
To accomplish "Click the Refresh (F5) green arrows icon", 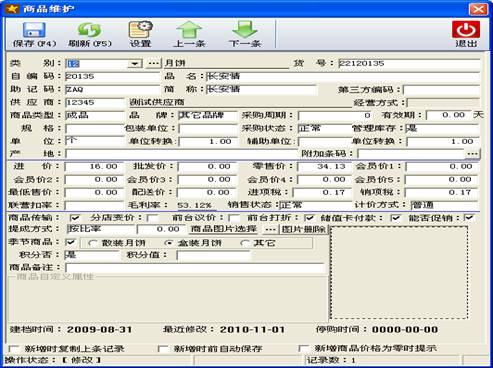I will coord(89,30).
